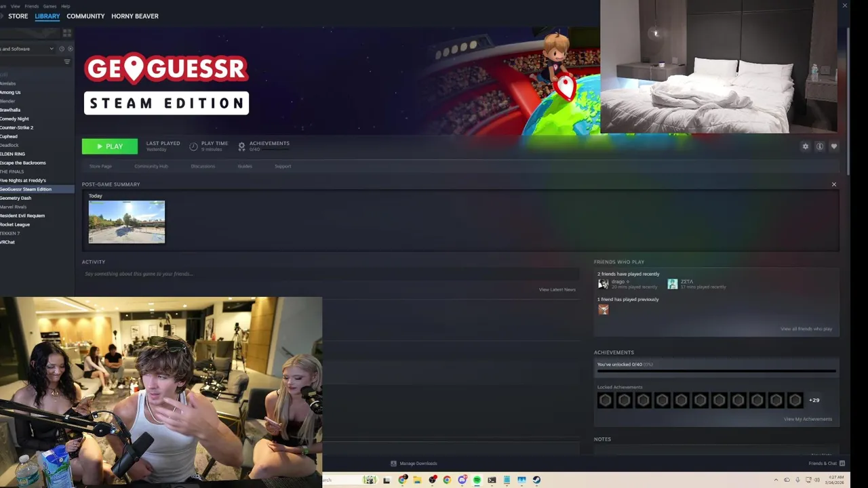Click the activity message input field
This screenshot has height=488, width=868.
point(330,274)
